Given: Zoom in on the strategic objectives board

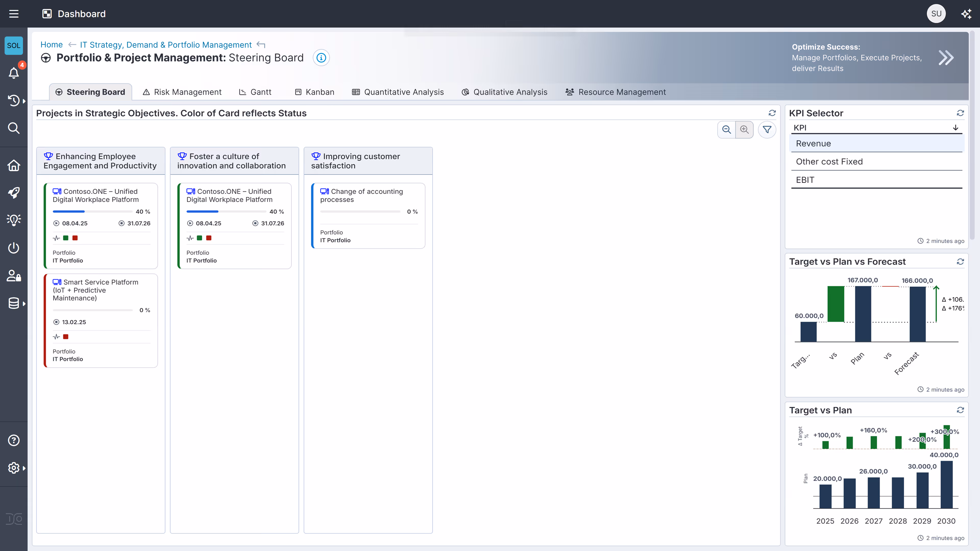Looking at the screenshot, I should pos(745,130).
